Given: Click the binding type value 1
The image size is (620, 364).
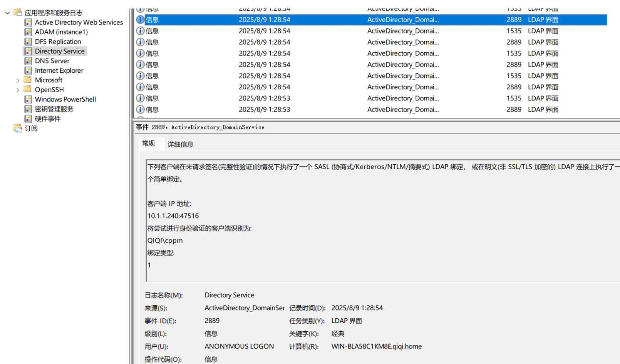Looking at the screenshot, I should (149, 265).
